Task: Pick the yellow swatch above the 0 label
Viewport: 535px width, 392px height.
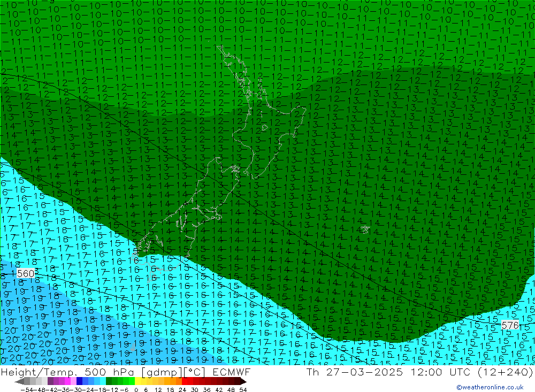Action: [x=137, y=381]
